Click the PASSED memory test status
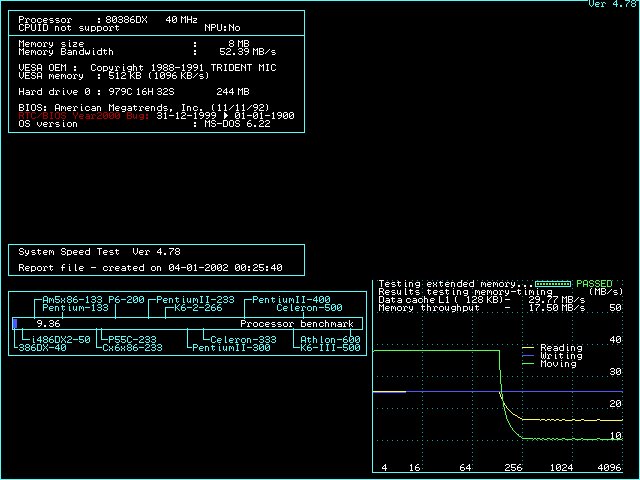This screenshot has width=640, height=480. coord(594,284)
